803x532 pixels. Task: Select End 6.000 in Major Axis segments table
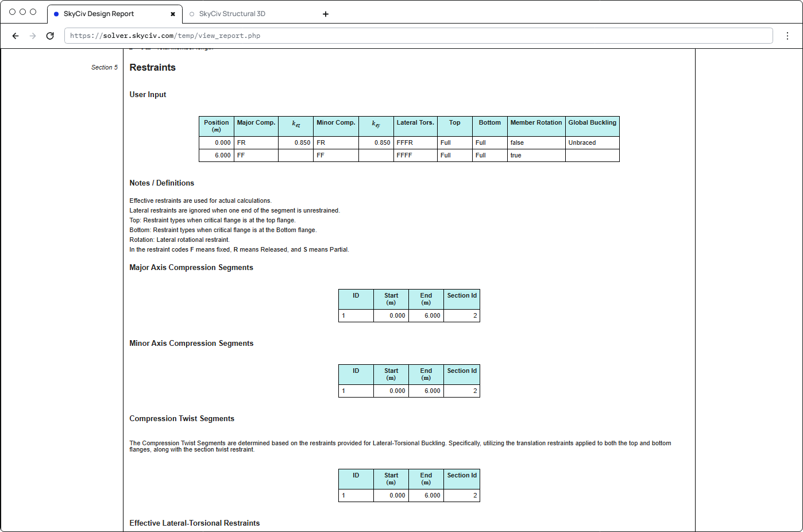[x=426, y=315]
